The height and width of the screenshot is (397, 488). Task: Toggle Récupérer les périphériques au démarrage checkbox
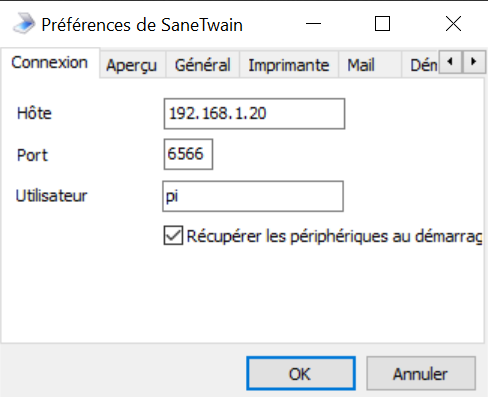click(173, 235)
